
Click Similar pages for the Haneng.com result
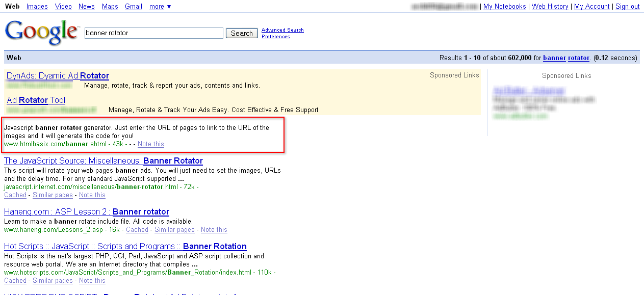pyautogui.click(x=174, y=229)
